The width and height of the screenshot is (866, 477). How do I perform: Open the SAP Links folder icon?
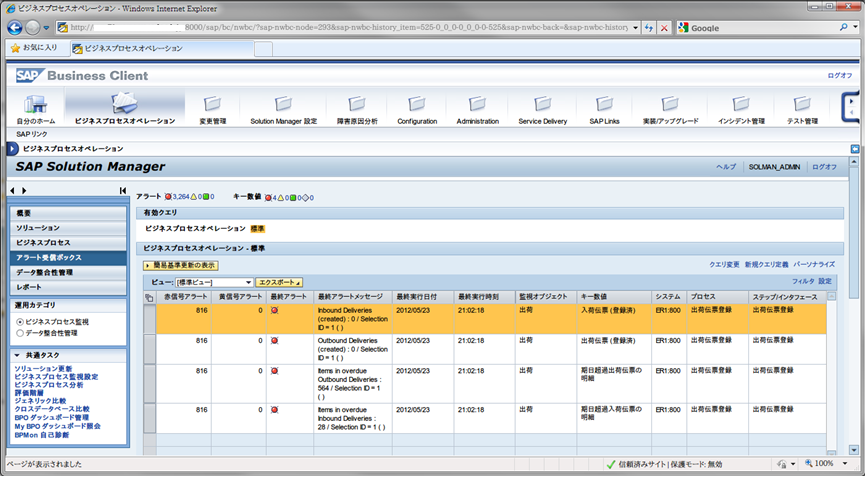pos(604,103)
